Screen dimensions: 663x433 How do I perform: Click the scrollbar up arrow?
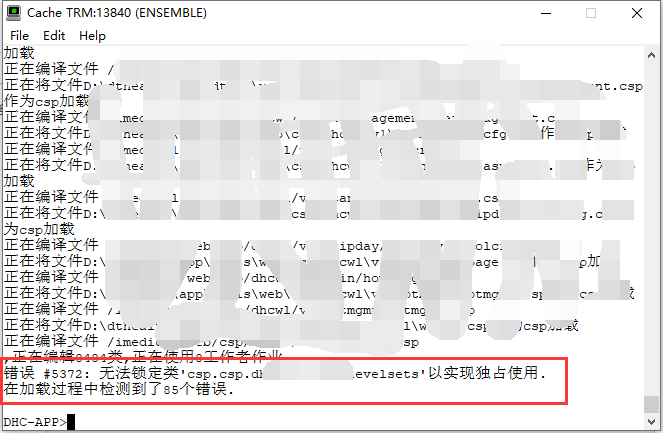(x=651, y=55)
